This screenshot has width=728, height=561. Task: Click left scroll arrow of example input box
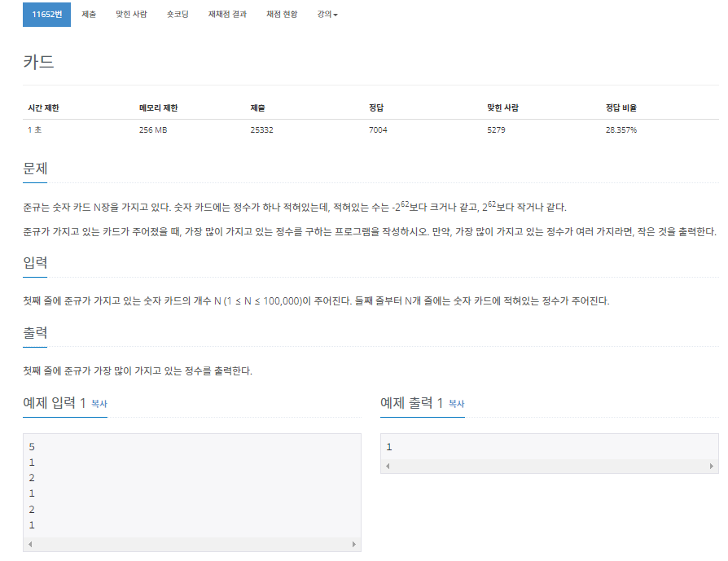[30, 544]
